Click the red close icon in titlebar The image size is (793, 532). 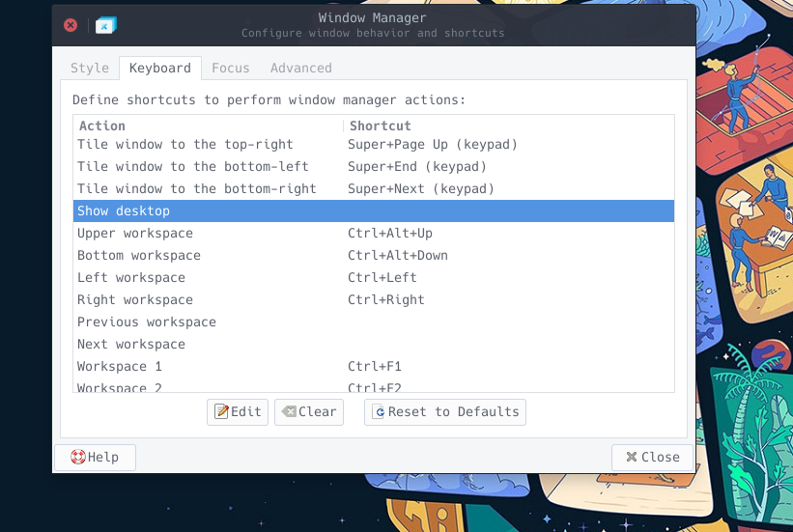coord(71,25)
